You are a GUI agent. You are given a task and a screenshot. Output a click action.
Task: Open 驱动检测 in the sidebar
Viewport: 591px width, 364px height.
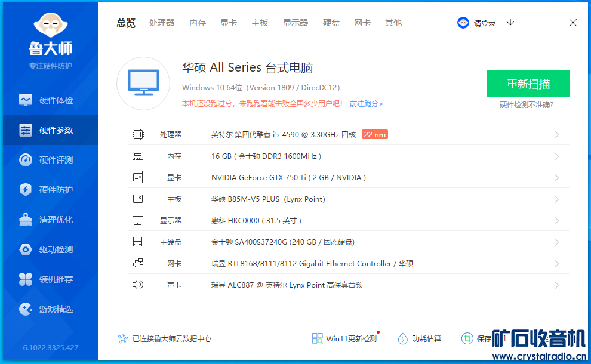point(51,249)
